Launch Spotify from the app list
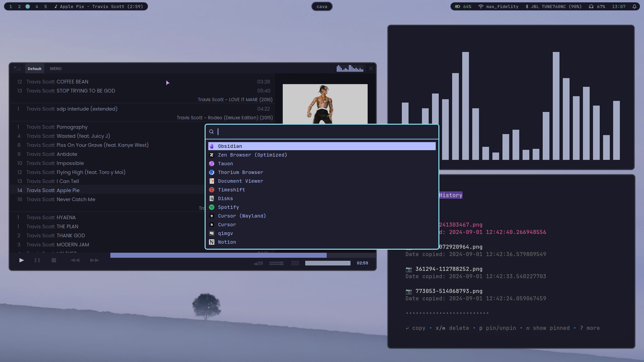 [228, 207]
